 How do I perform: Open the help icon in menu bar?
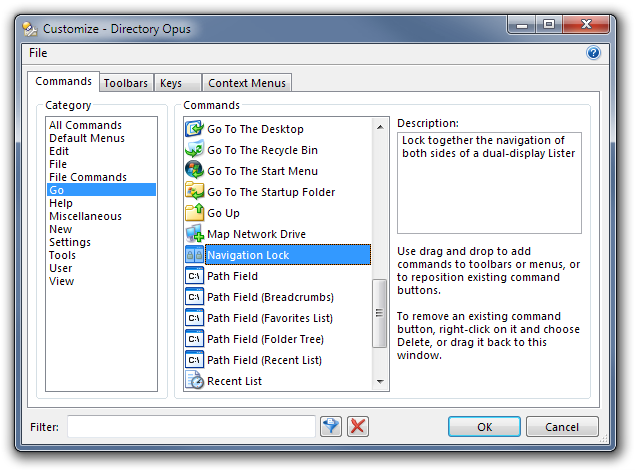point(593,53)
